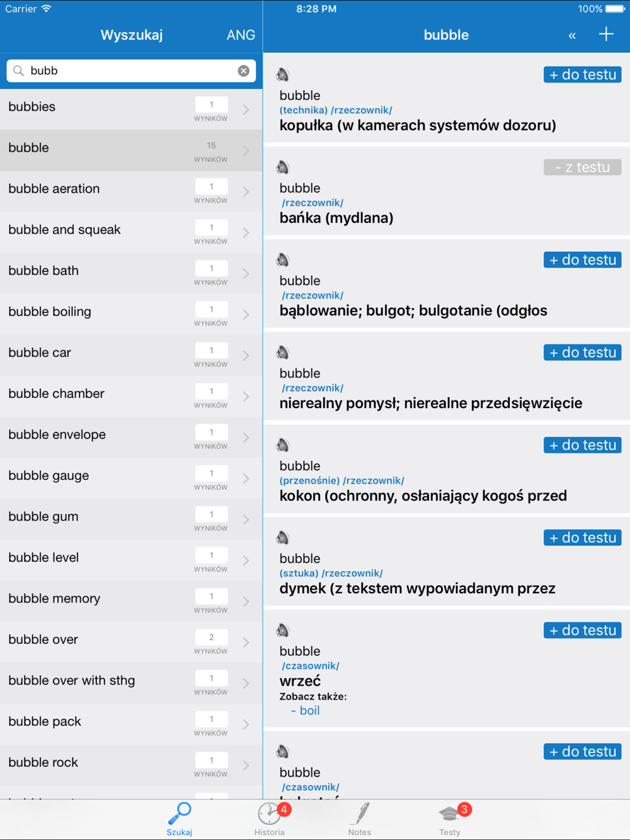Add kopułka entry to test

point(582,75)
